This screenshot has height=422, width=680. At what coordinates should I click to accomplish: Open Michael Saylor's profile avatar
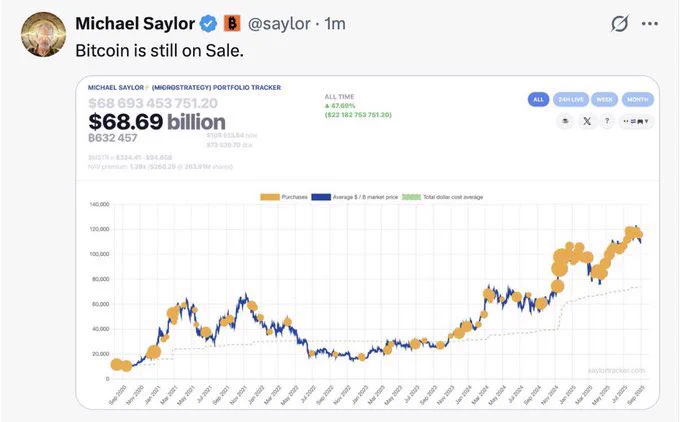click(x=43, y=35)
